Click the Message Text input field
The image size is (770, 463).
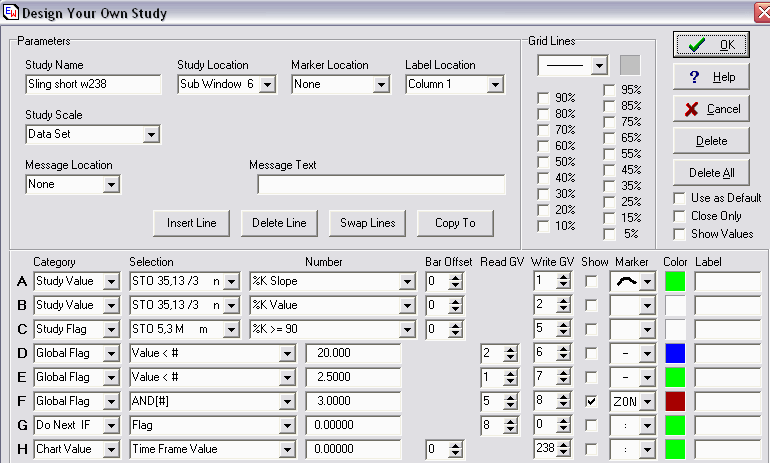381,185
